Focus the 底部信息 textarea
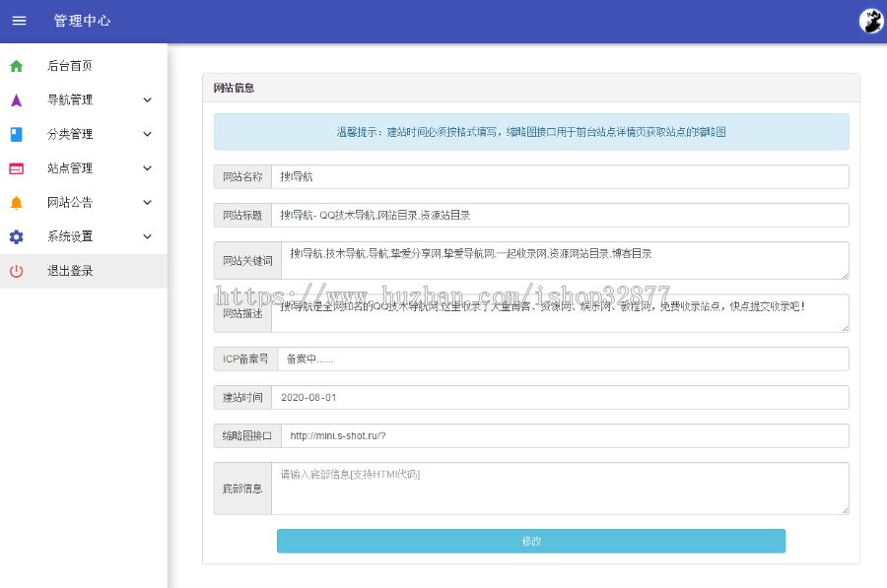887x588 pixels. click(x=560, y=489)
